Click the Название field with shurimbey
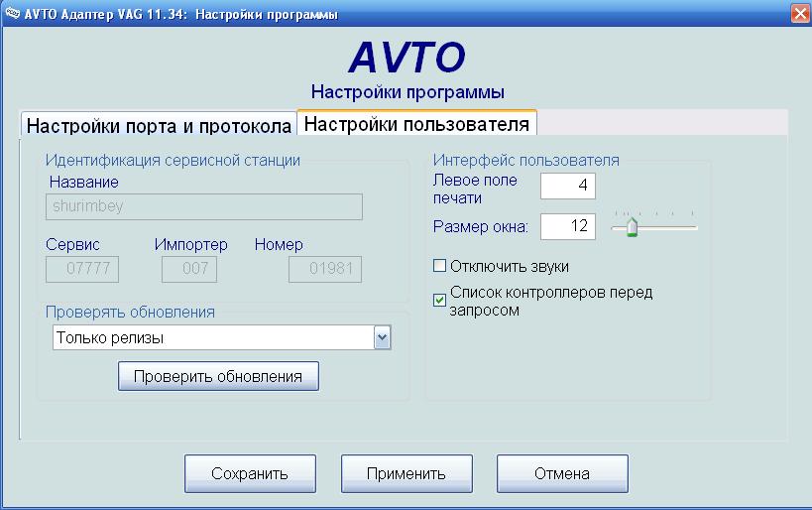The height and width of the screenshot is (510, 812). pyautogui.click(x=204, y=206)
